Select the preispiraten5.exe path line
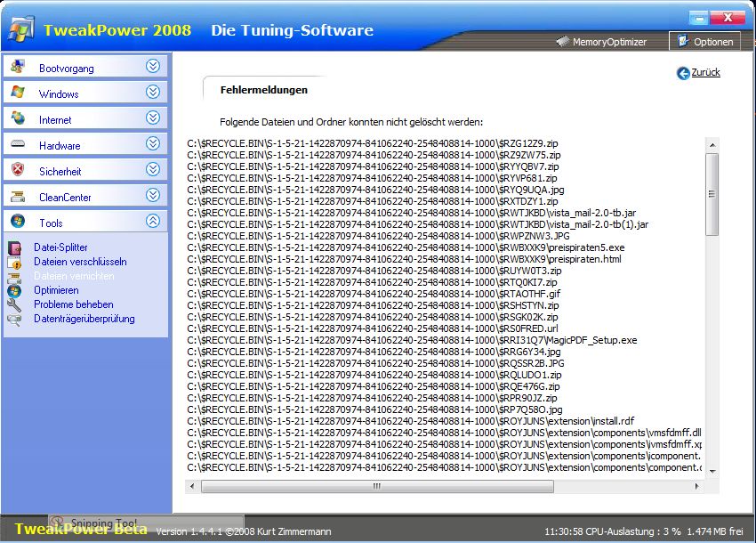The height and width of the screenshot is (543, 756). (406, 247)
